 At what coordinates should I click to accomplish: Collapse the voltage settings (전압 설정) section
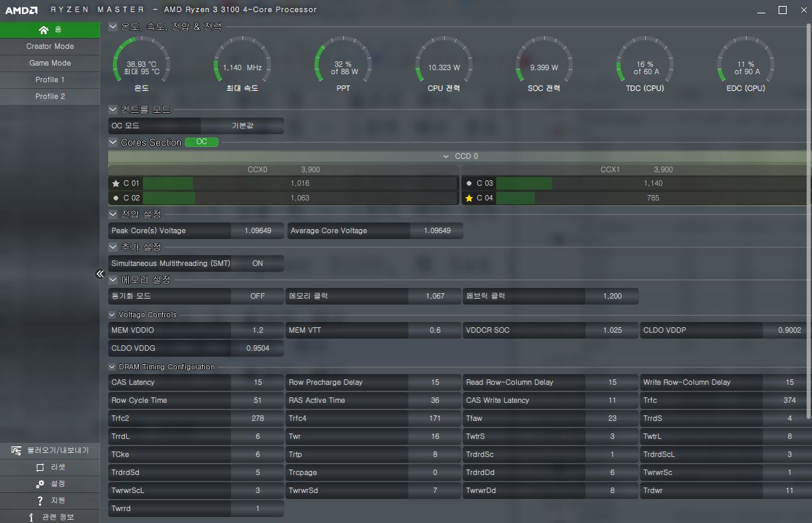(113, 214)
